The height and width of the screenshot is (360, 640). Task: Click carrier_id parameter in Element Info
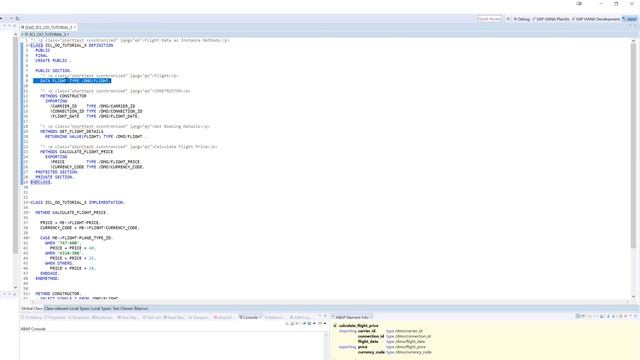[x=367, y=331]
